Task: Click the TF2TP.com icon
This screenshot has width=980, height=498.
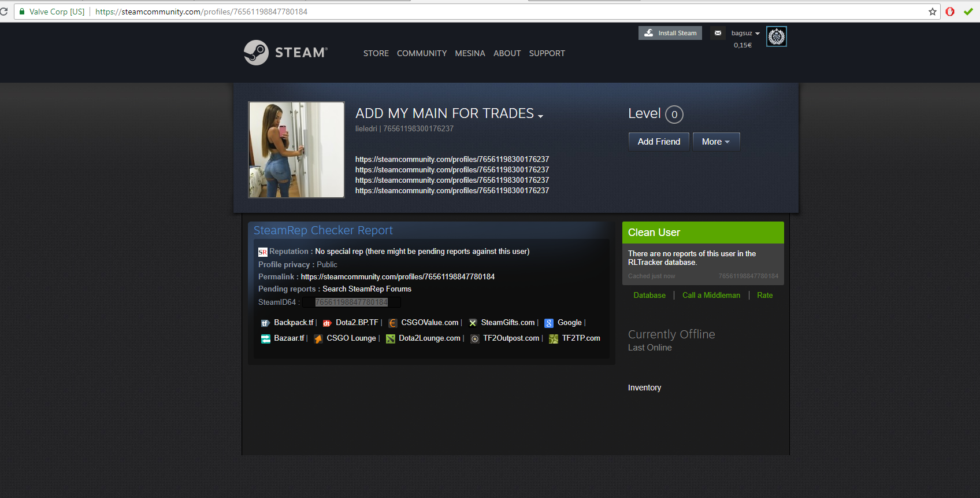Action: (x=554, y=339)
